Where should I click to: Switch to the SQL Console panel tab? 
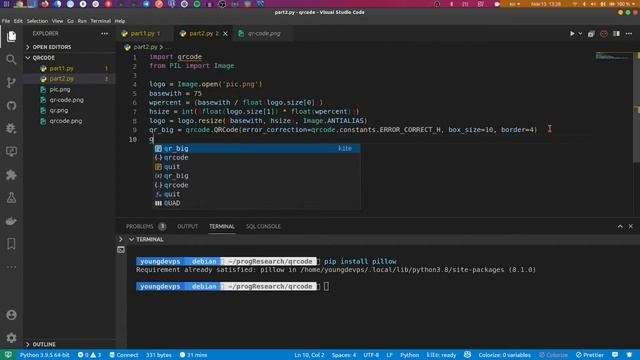click(x=263, y=226)
